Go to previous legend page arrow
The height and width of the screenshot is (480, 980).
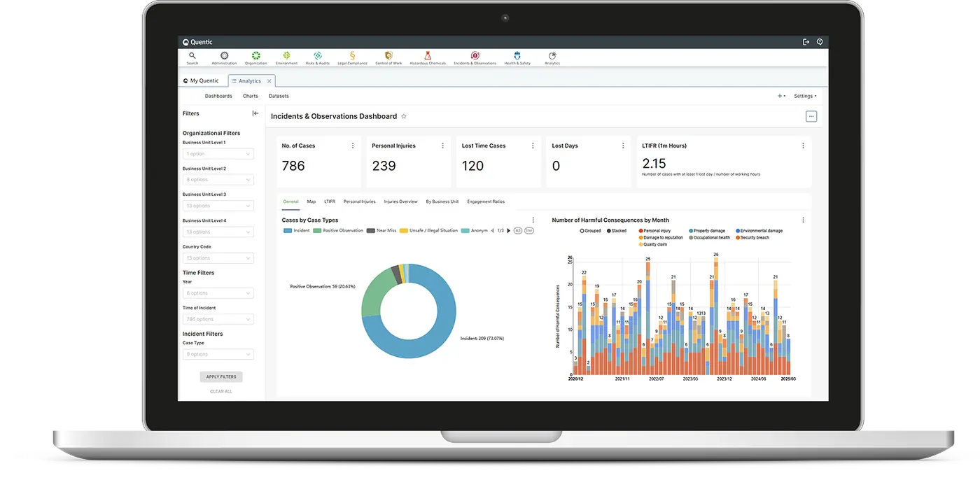[493, 230]
